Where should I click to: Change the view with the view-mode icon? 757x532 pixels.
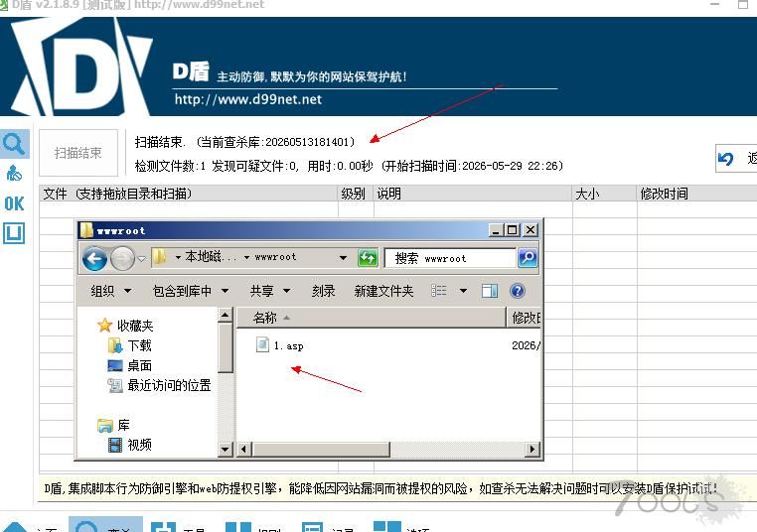click(x=439, y=291)
